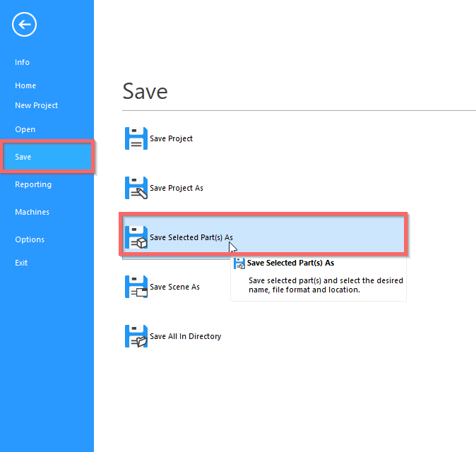Click the Save Project As text label

click(177, 188)
